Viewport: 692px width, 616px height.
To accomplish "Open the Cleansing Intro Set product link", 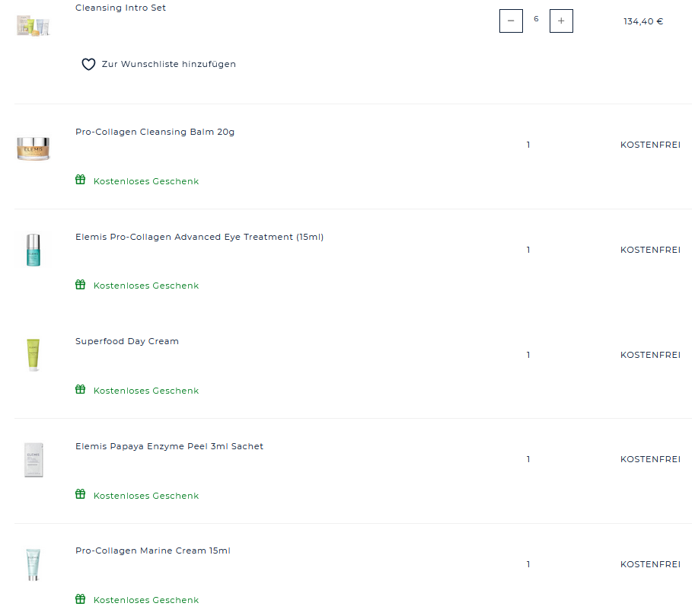I will click(x=120, y=8).
